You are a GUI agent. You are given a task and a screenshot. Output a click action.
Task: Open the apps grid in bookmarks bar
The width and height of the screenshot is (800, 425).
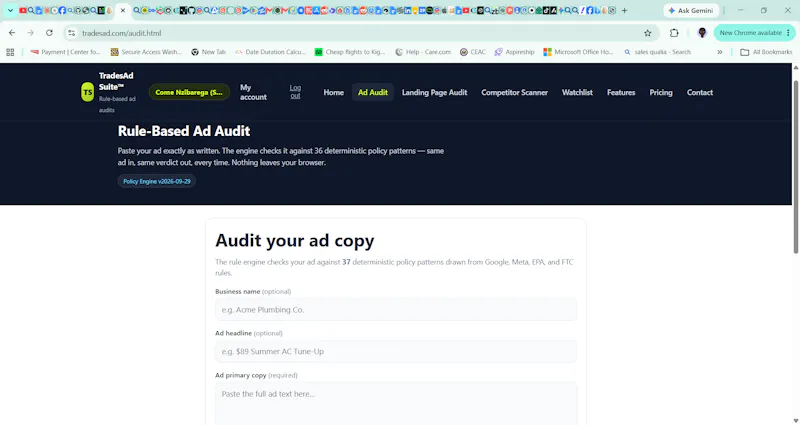pos(10,52)
